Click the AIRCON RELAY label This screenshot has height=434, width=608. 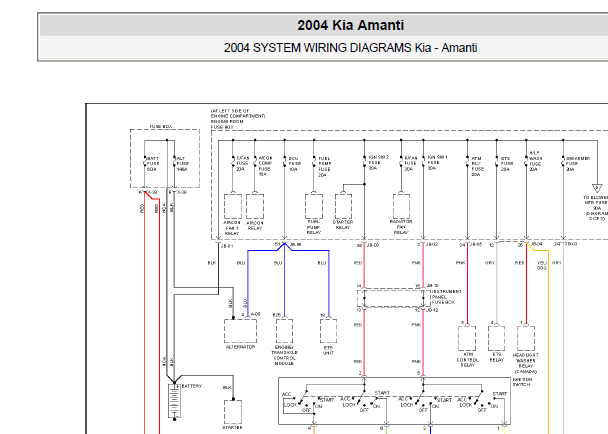tap(255, 226)
